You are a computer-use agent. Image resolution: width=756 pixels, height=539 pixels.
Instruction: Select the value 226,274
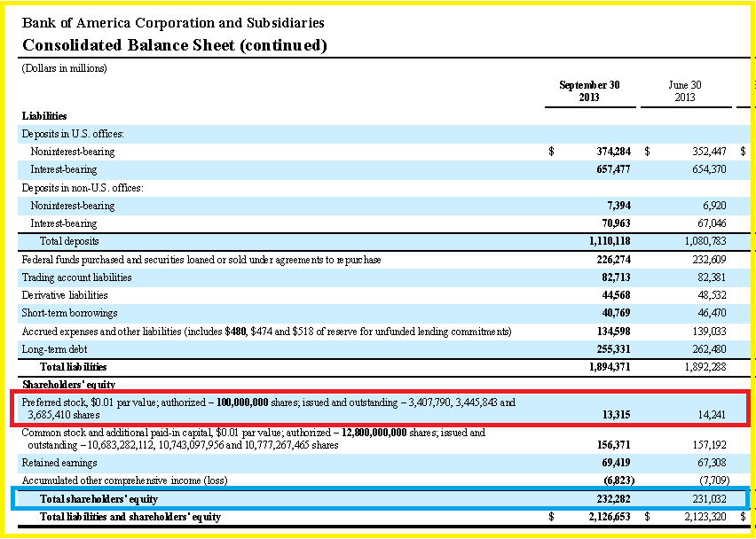613,260
